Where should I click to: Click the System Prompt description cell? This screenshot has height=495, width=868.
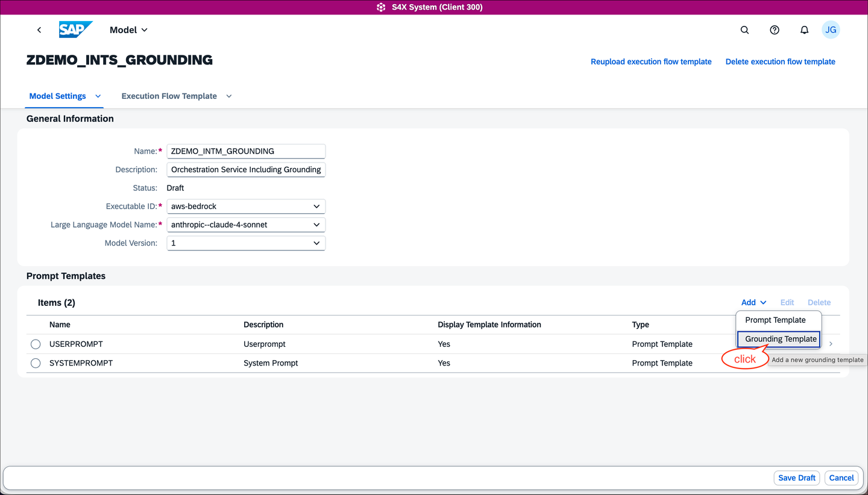point(271,363)
